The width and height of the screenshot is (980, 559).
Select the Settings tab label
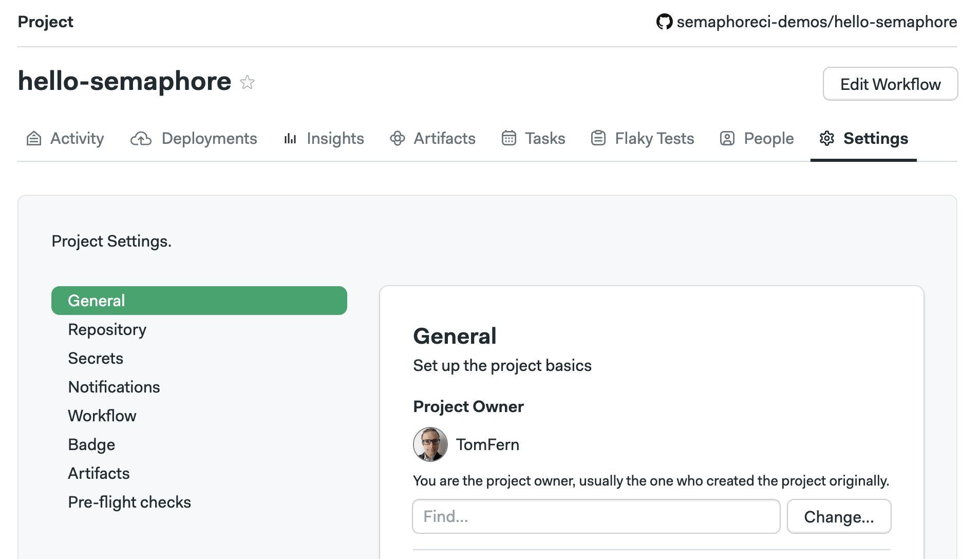click(x=876, y=138)
